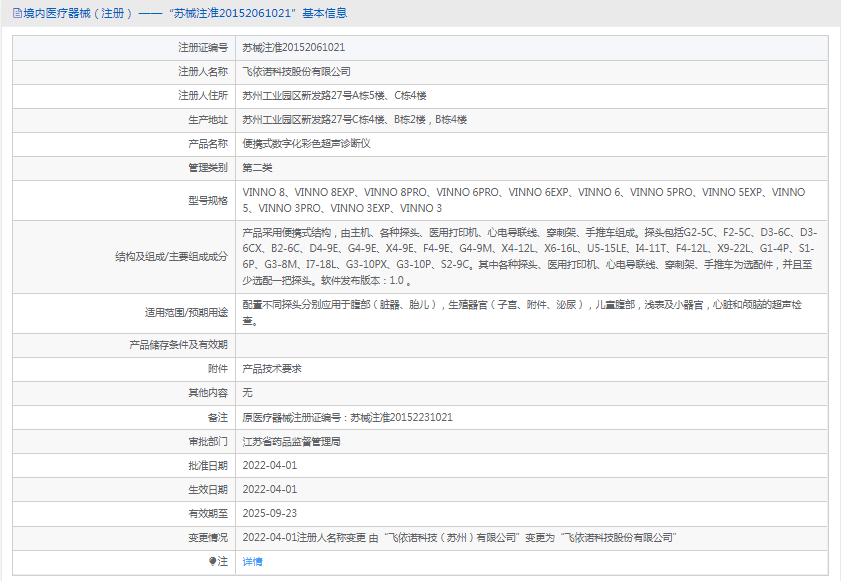The image size is (841, 581).
Task: Click the registrant name change record text
Action: [x=459, y=538]
